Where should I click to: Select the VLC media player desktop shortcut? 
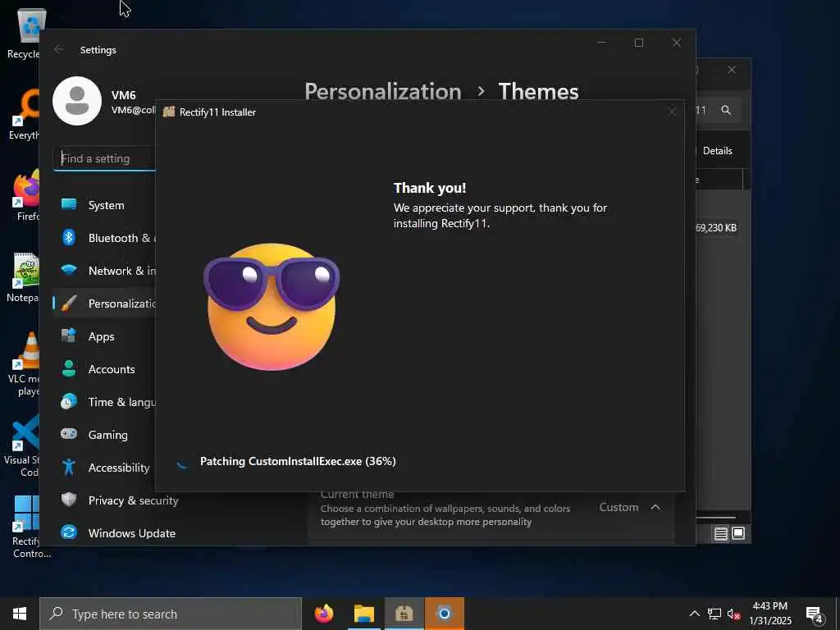[x=24, y=364]
